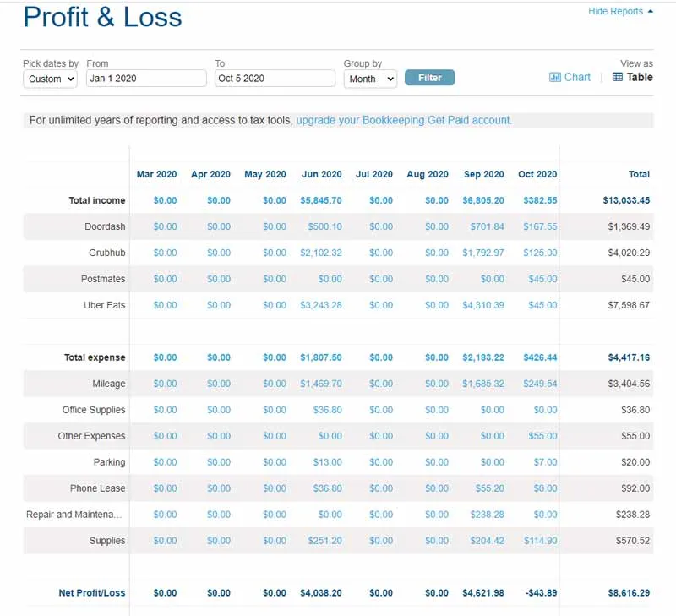Open upgrade your Bookkeeping Get Paid account link
The height and width of the screenshot is (616, 676).
coord(404,120)
